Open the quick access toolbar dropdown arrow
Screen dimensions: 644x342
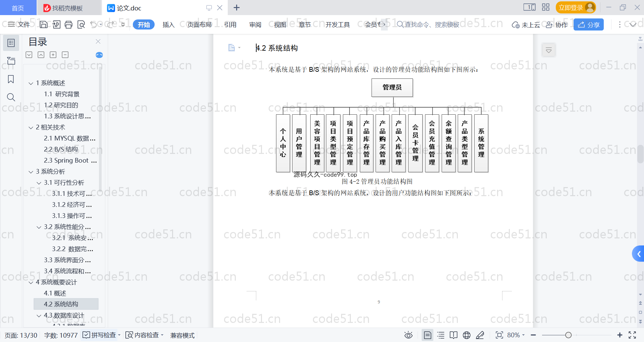[123, 24]
